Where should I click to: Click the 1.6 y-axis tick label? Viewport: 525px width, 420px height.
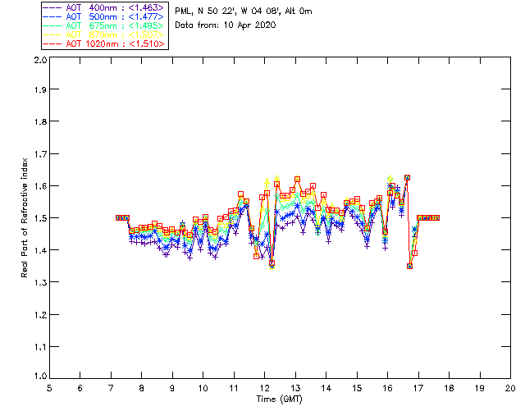click(x=40, y=186)
